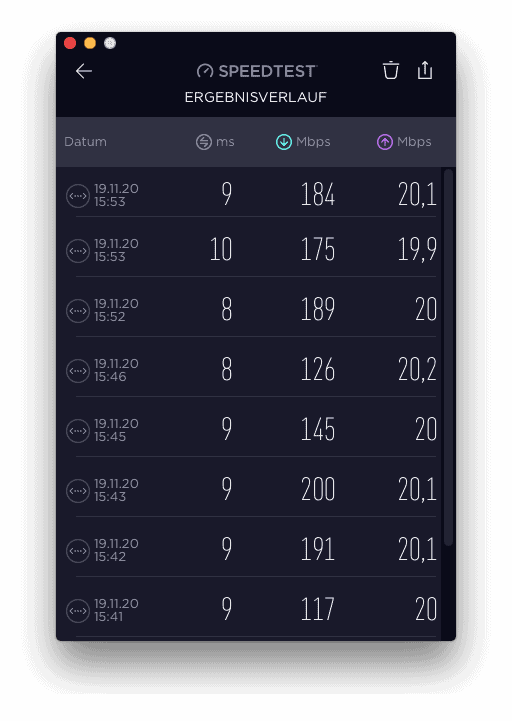The width and height of the screenshot is (512, 721).
Task: Click connection icon of 15:43 result
Action: click(x=78, y=491)
